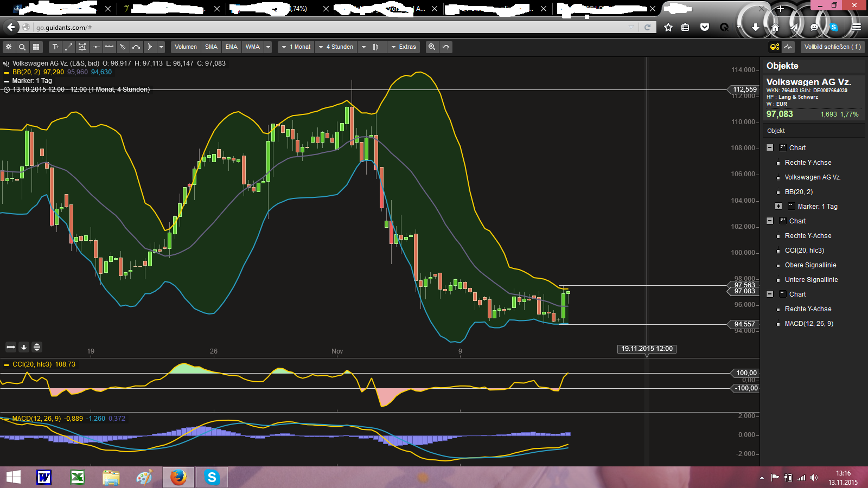Open the 1 Monat time range dropdown
Image resolution: width=868 pixels, height=488 pixels.
pyautogui.click(x=296, y=47)
